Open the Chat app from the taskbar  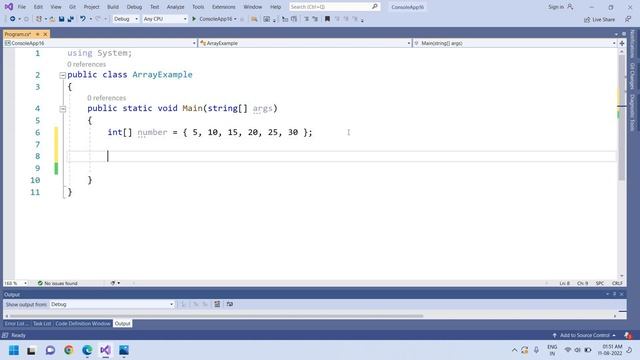(x=50, y=350)
